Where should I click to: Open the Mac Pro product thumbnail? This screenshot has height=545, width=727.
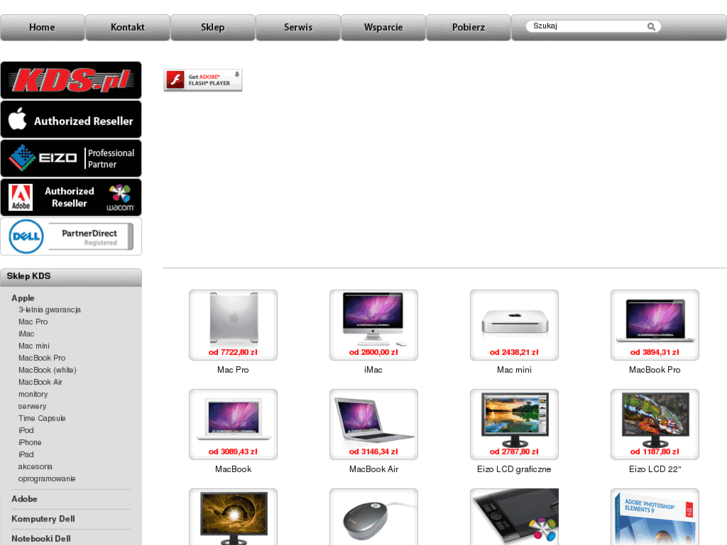coord(233,325)
